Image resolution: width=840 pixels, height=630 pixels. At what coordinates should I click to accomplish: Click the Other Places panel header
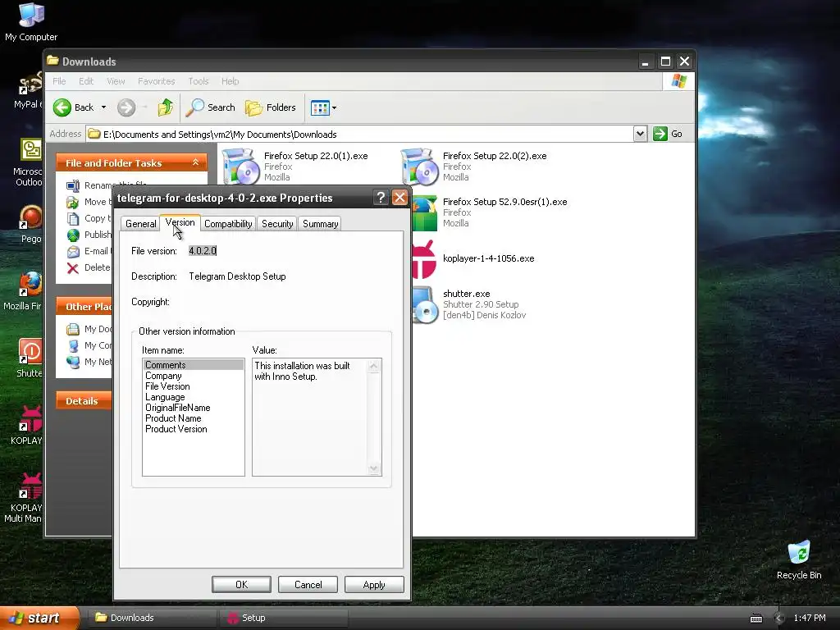click(x=84, y=307)
